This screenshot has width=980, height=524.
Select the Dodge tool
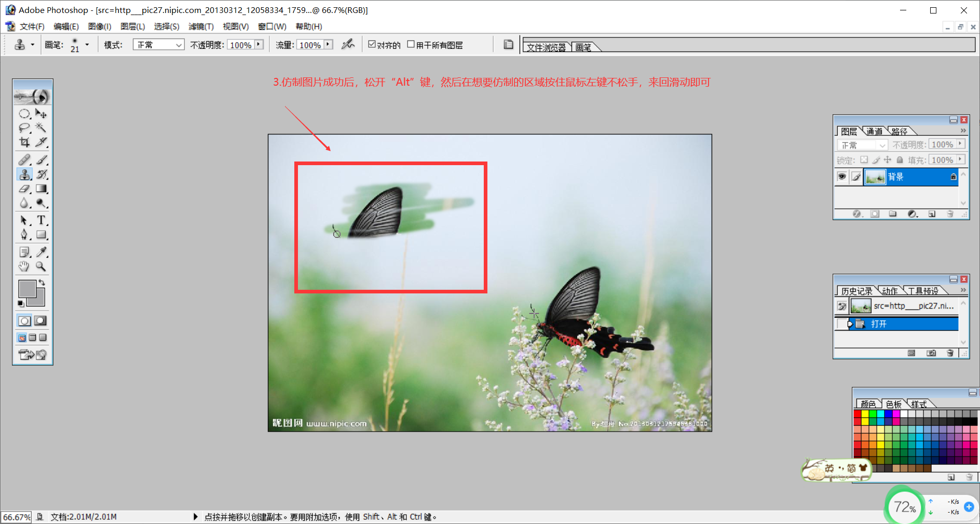pos(41,203)
